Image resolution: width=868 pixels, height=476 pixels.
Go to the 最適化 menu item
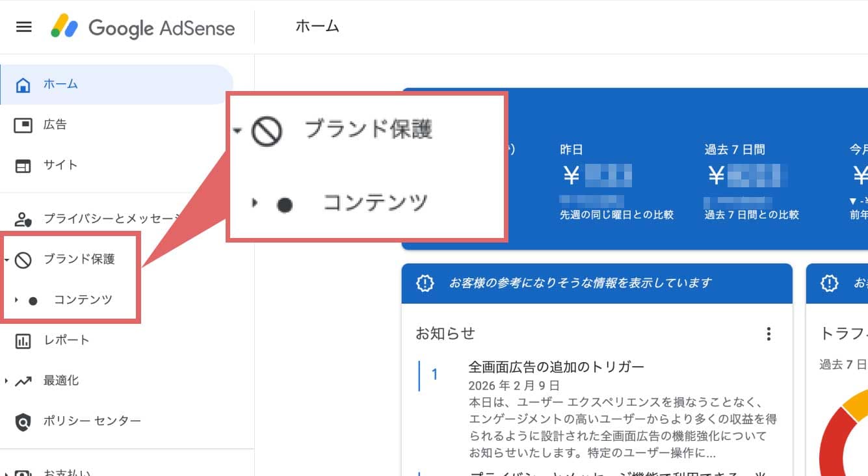[61, 381]
